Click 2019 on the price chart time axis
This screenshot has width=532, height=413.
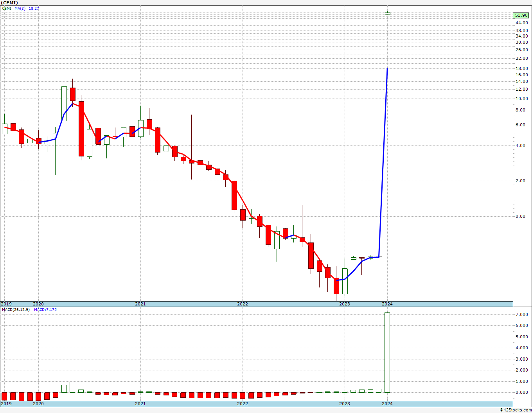6,304
